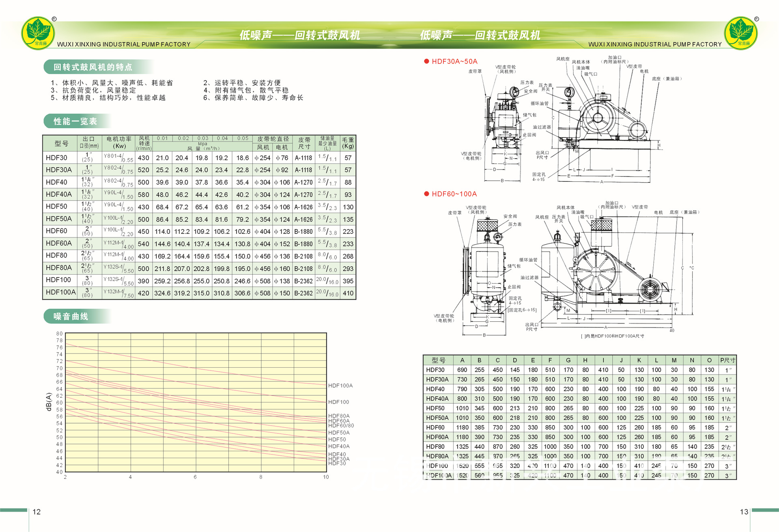Image resolution: width=779 pixels, height=532 pixels.
Task: Click page number 12
Action: [37, 512]
